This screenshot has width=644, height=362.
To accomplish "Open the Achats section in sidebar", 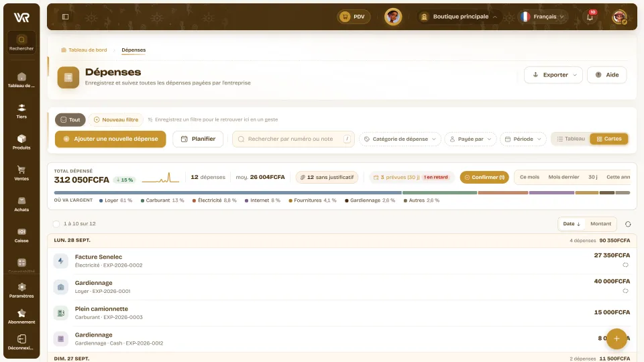I will pos(21,204).
